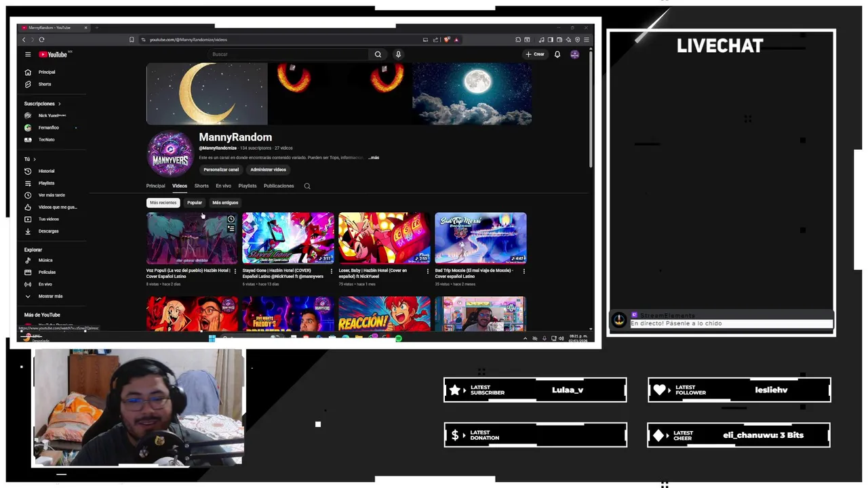Click the Windows Start button

click(x=212, y=338)
